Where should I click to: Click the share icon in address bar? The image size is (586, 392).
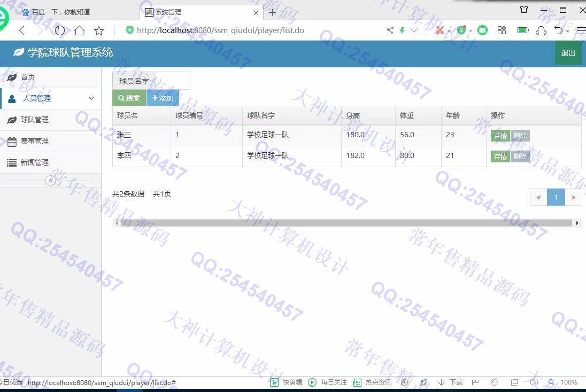point(390,30)
